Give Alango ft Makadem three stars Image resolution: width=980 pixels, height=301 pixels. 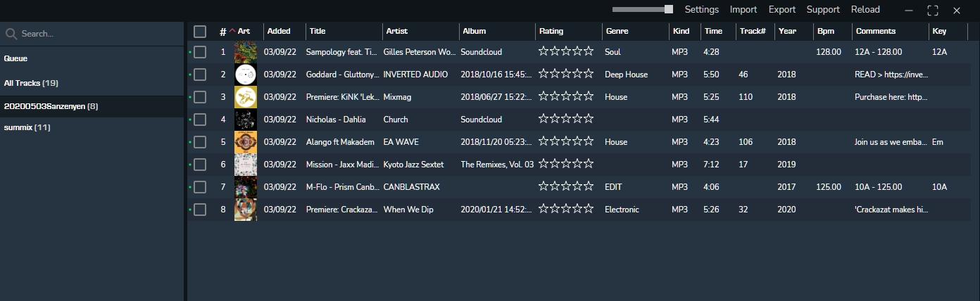pos(566,142)
